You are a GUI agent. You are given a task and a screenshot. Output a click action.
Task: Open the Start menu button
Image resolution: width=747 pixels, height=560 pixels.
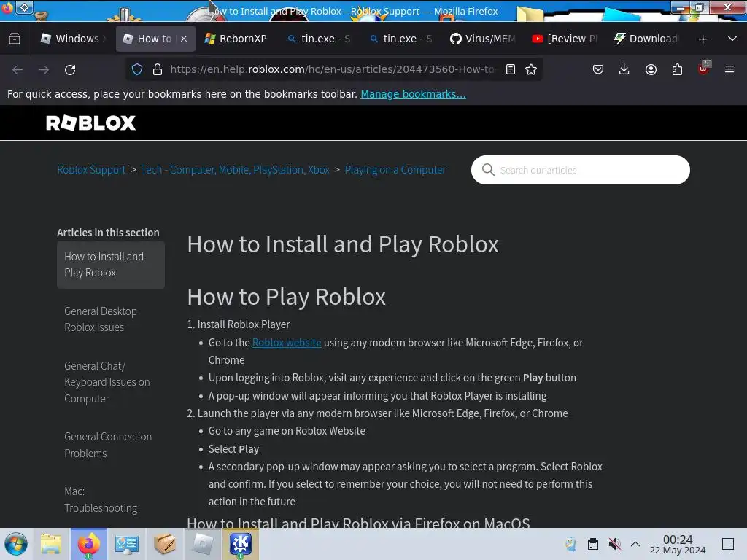pyautogui.click(x=15, y=544)
